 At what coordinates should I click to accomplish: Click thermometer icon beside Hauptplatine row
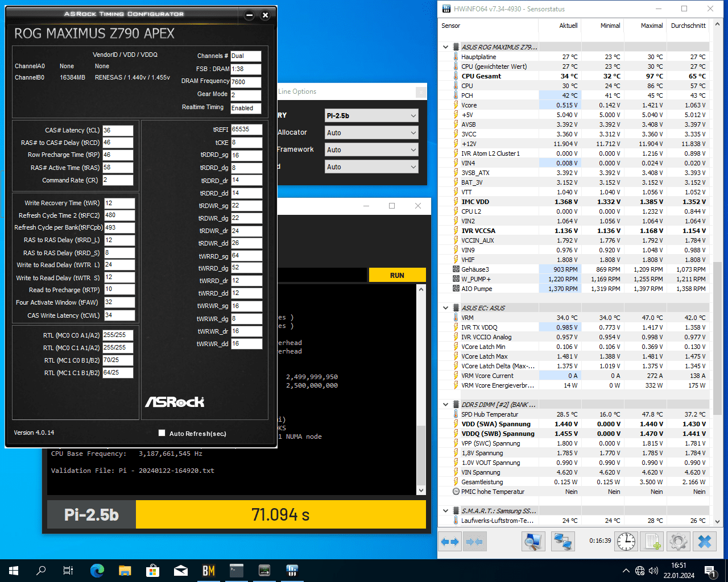coord(456,57)
